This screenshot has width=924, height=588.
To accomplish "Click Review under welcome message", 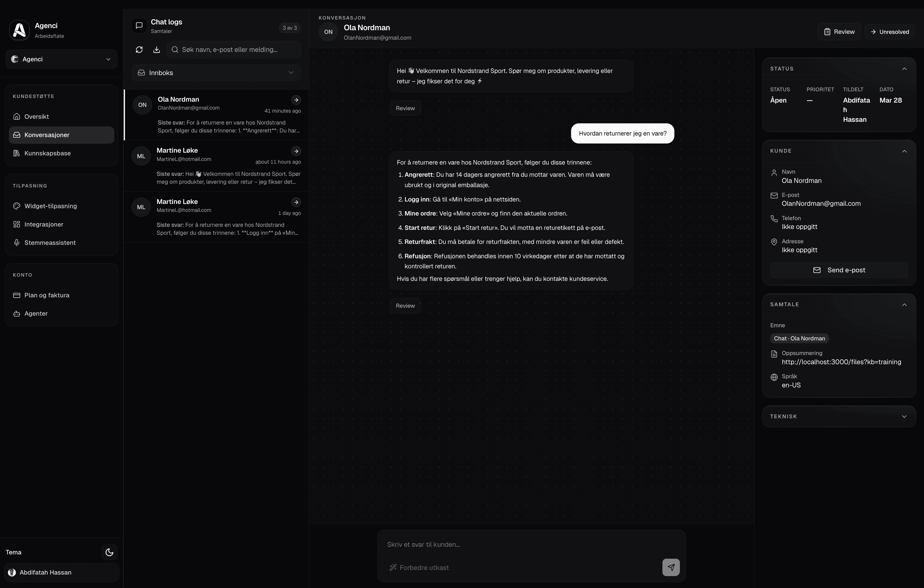I will tap(405, 108).
